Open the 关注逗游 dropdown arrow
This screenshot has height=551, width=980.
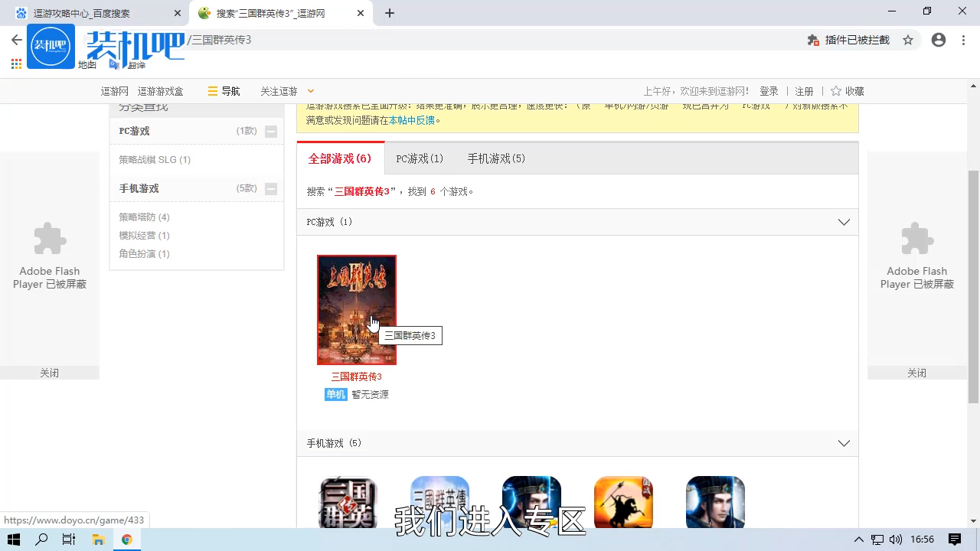[309, 90]
